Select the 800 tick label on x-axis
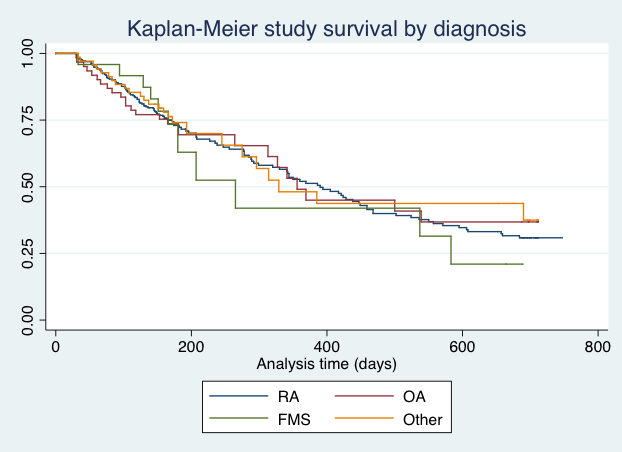Screen dimensions: 622x452 (x=598, y=345)
